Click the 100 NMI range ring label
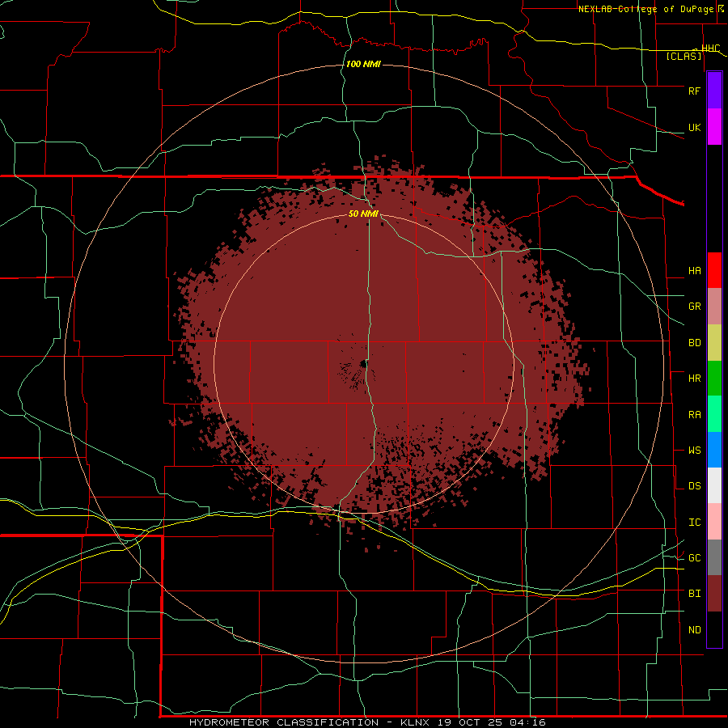 point(363,64)
